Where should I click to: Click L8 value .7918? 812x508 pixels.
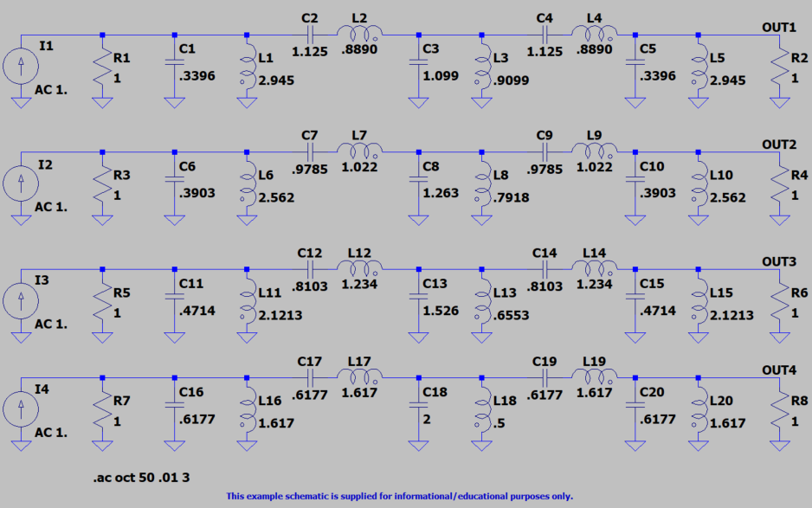point(511,198)
